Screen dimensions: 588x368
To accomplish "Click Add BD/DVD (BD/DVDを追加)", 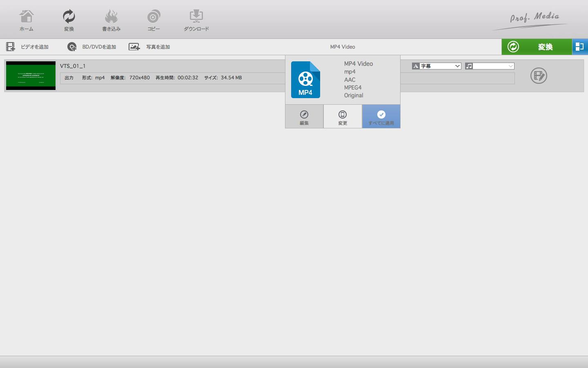I will coord(91,47).
